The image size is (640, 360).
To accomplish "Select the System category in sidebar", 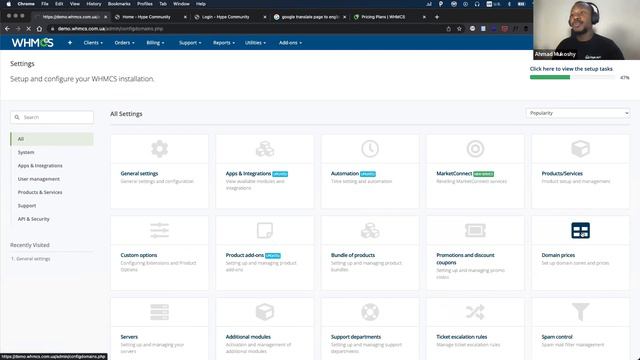I will click(26, 152).
